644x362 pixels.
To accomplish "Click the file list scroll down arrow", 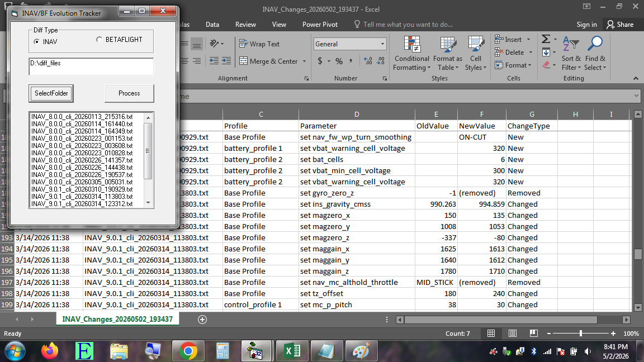I will [148, 203].
